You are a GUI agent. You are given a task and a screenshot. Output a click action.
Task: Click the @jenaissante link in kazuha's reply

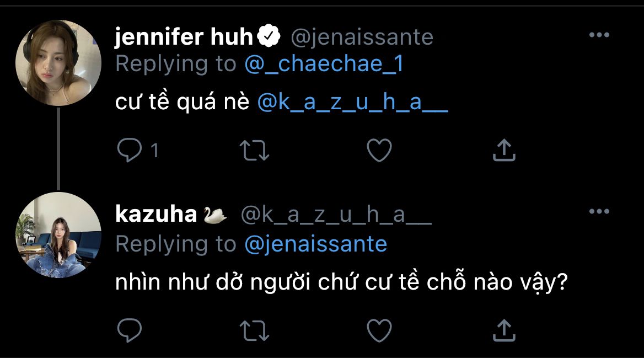(315, 243)
